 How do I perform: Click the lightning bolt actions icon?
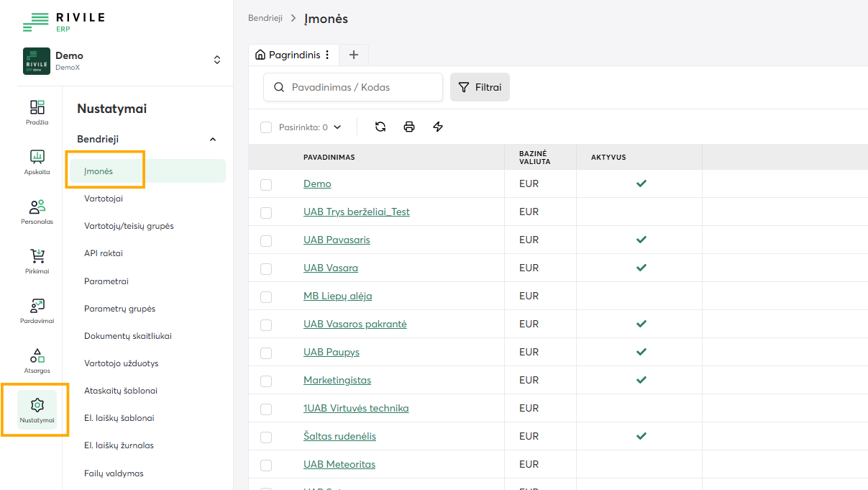pos(438,127)
